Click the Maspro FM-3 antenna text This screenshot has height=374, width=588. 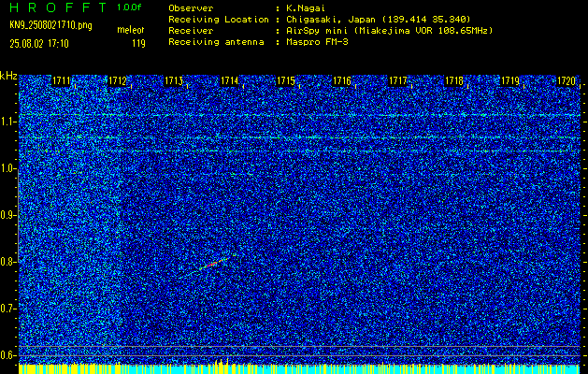[x=317, y=42]
